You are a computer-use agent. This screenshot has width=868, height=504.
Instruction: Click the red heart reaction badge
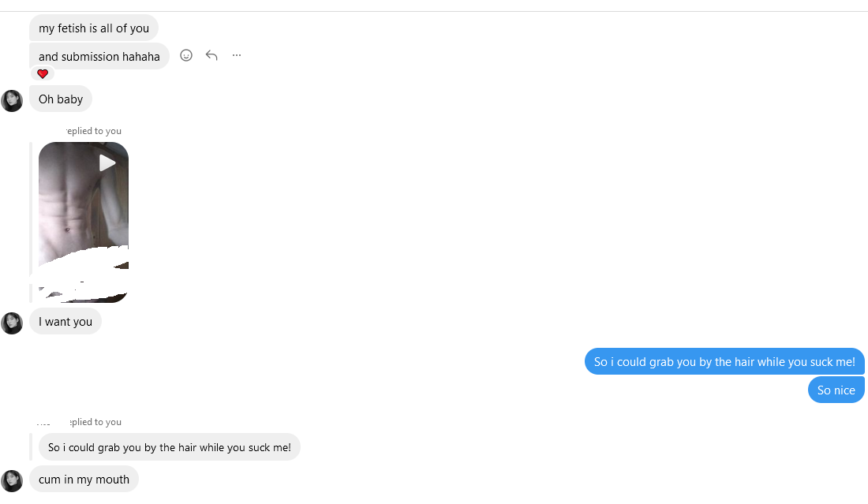(43, 74)
